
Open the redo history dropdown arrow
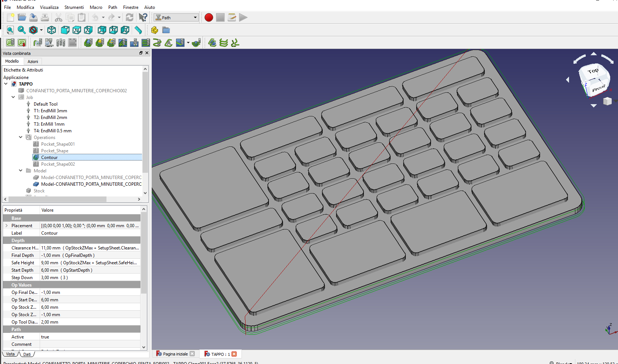click(119, 17)
